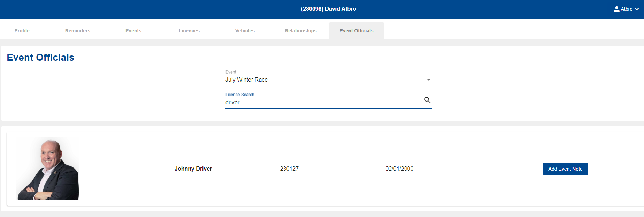
Task: Click the search magnifier icon in Licence Search
Action: click(x=427, y=100)
